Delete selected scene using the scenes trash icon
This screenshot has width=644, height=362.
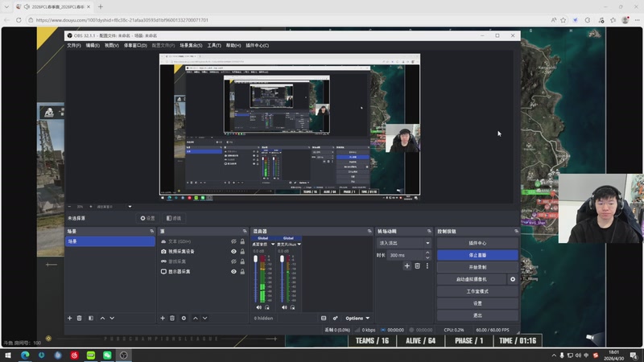[x=79, y=318]
